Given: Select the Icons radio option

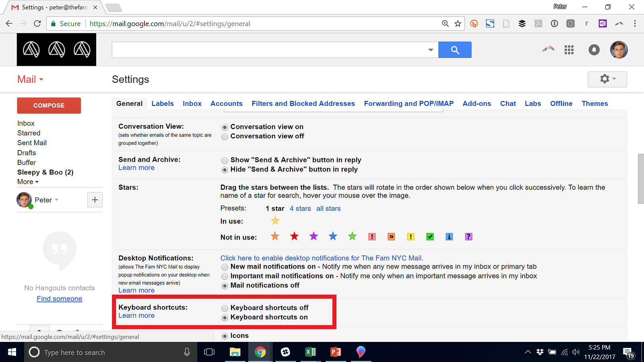Looking at the screenshot, I should (x=225, y=336).
